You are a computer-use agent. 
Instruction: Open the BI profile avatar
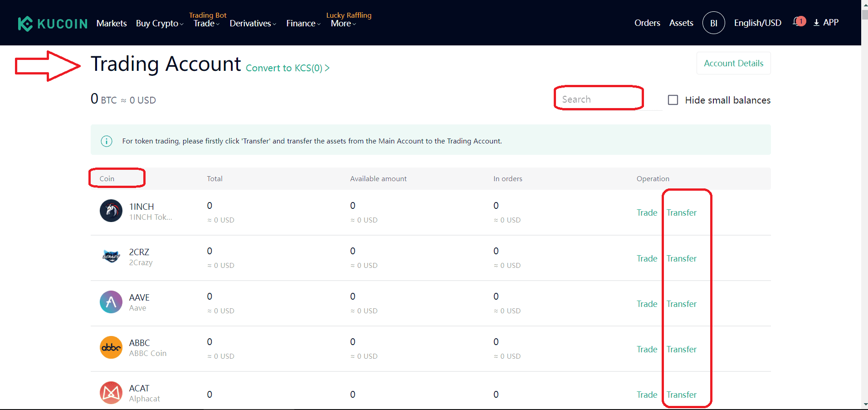713,23
